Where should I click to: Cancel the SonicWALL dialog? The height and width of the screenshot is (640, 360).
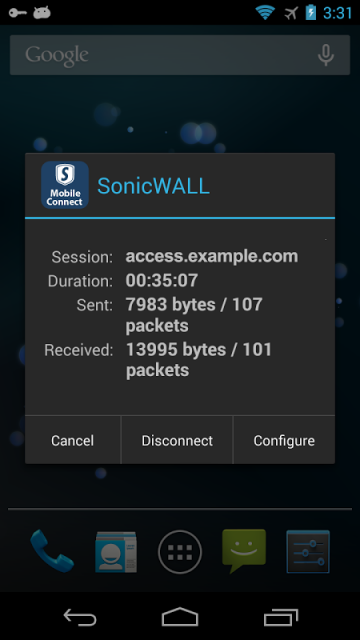(73, 440)
